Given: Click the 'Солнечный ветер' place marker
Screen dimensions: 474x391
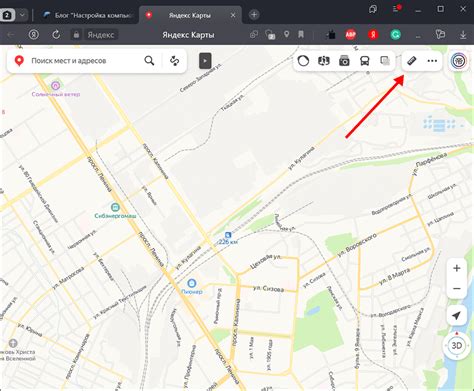Looking at the screenshot, I should pos(55,86).
